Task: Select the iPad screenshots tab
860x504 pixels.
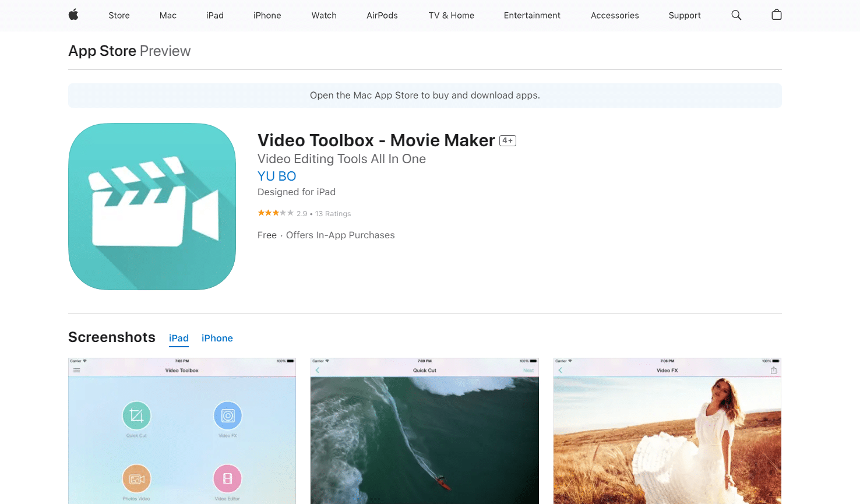Action: point(179,339)
